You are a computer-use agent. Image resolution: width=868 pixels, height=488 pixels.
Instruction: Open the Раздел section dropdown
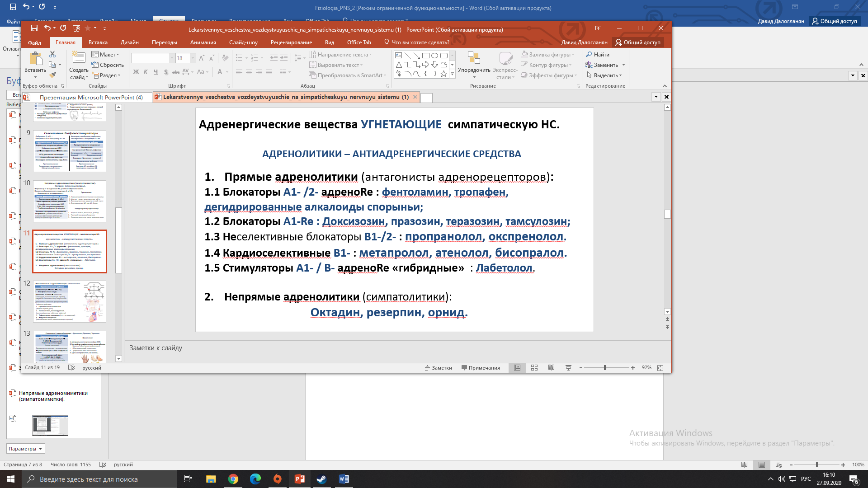pos(106,75)
